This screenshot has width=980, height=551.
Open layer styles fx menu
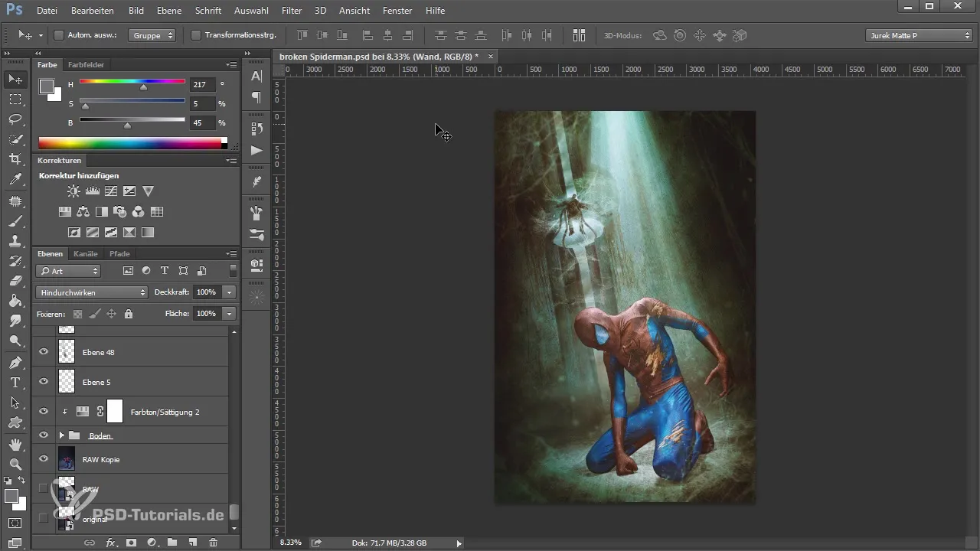(x=110, y=543)
